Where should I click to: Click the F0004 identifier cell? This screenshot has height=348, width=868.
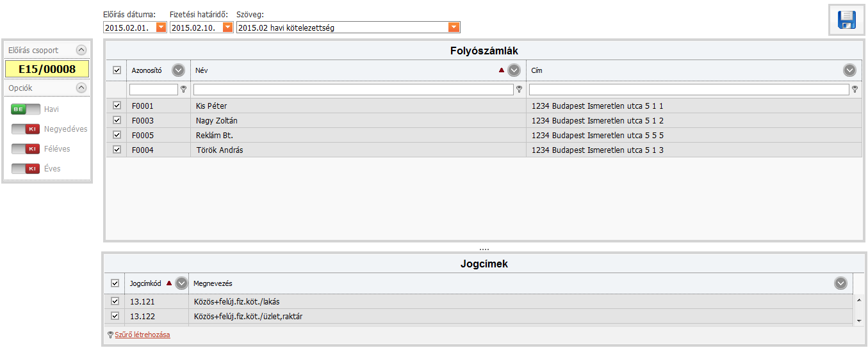[x=158, y=150]
